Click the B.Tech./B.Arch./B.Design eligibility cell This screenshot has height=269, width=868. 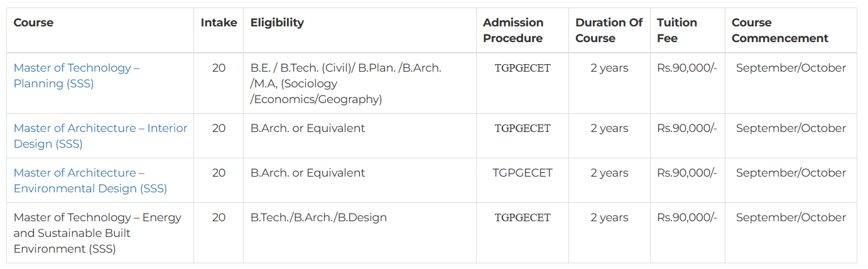(x=318, y=217)
